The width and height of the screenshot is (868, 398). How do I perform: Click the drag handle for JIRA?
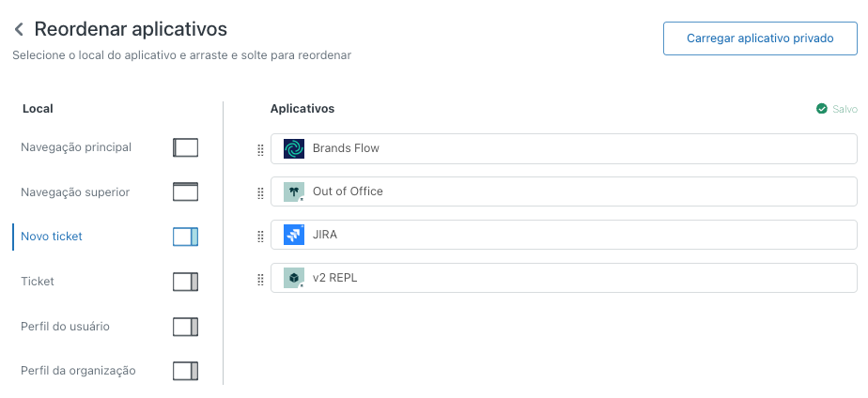260,236
